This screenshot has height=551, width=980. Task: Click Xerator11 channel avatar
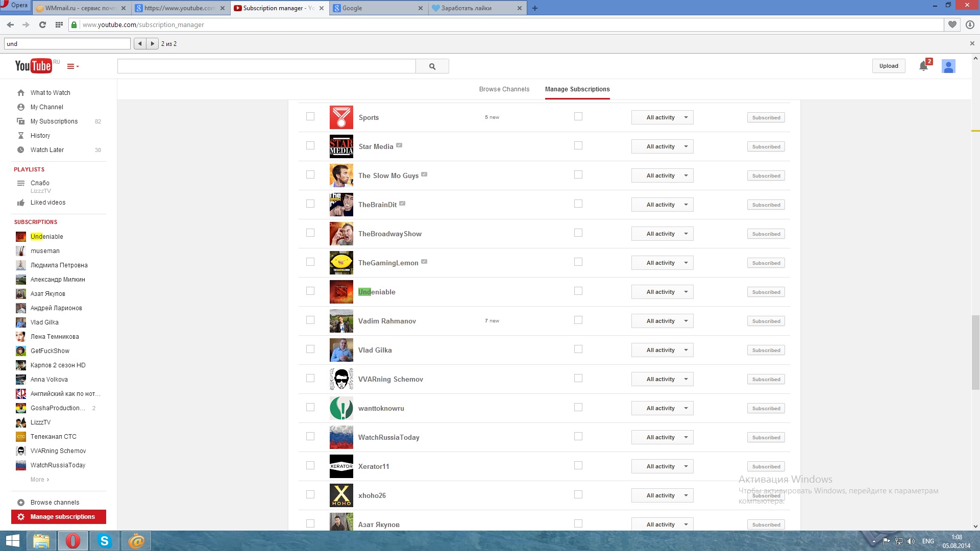click(341, 466)
